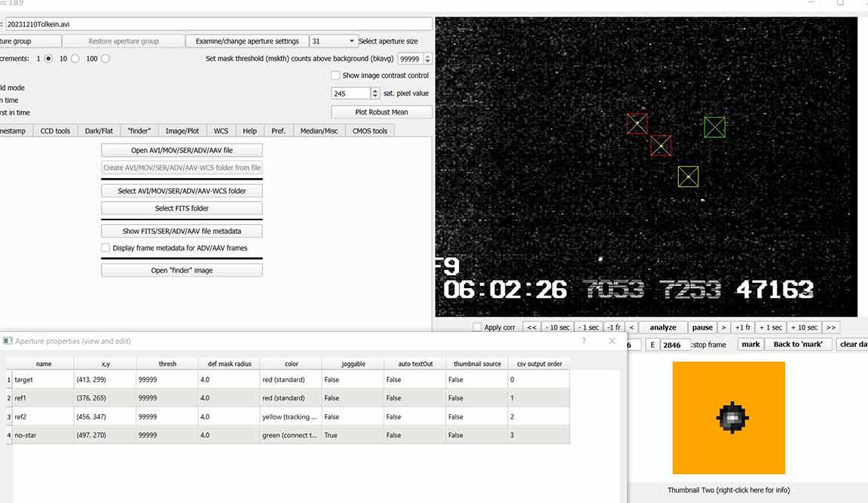Select the ref1 row name cell
868x503 pixels.
click(x=43, y=397)
